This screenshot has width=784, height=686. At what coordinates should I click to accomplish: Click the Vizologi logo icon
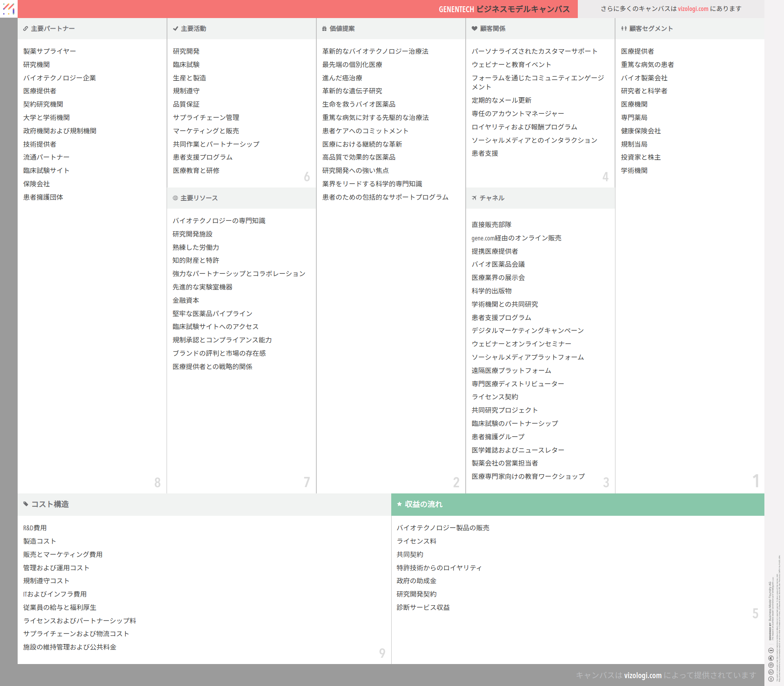(9, 9)
